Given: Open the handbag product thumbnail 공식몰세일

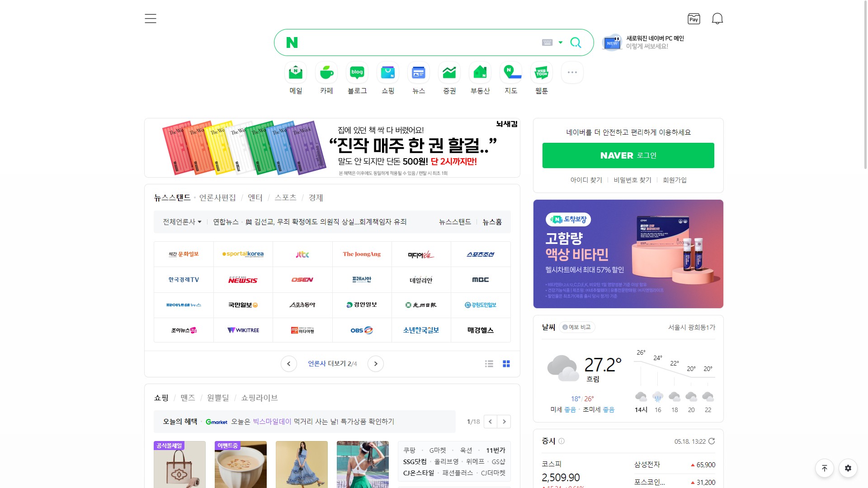Looking at the screenshot, I should [179, 465].
